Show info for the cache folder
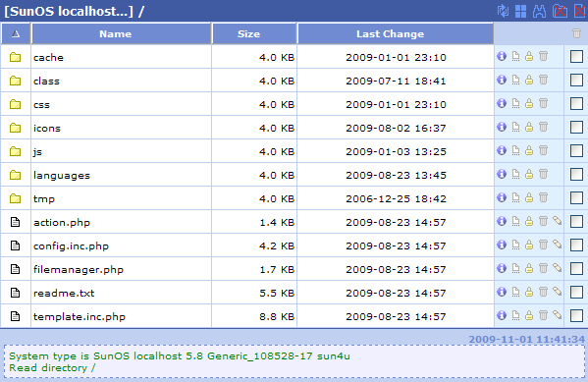 pos(502,56)
